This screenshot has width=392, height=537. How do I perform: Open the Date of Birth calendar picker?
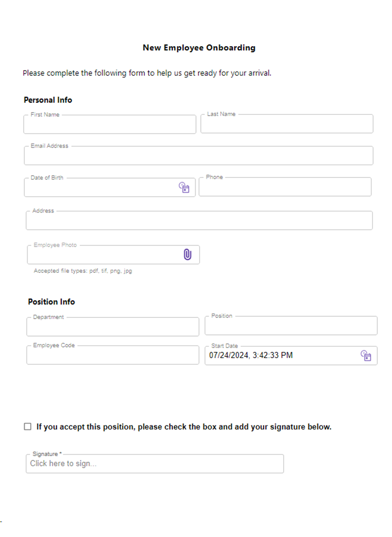point(184,187)
